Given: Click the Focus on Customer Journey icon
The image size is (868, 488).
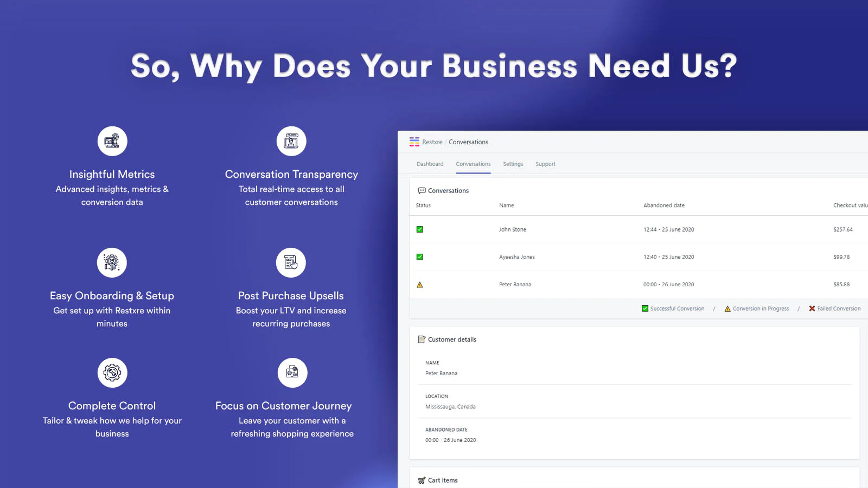Looking at the screenshot, I should coord(292,373).
